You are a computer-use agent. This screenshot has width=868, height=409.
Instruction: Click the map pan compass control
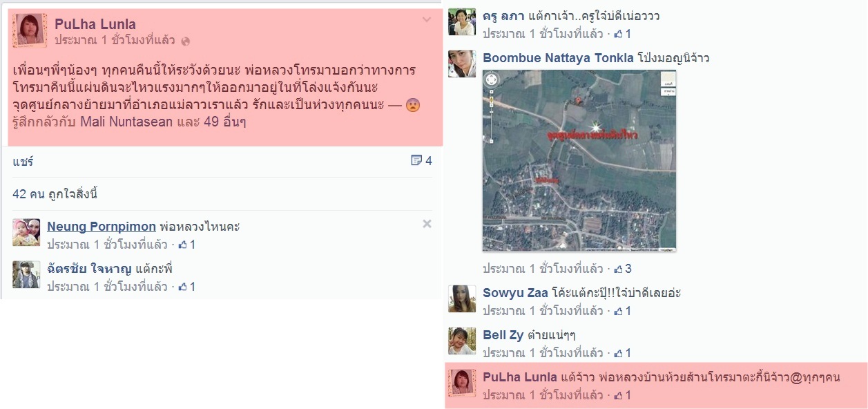click(492, 79)
